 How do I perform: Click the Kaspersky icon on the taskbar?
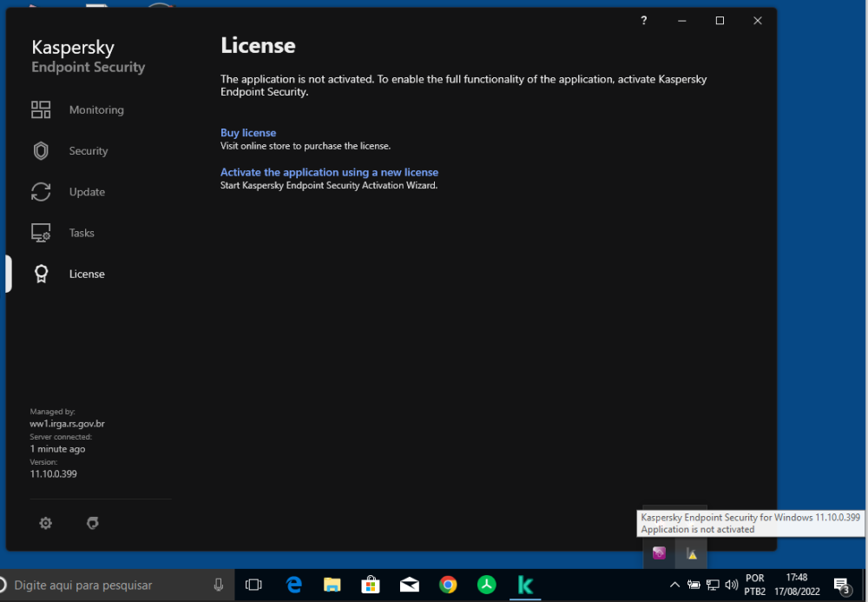click(x=525, y=585)
